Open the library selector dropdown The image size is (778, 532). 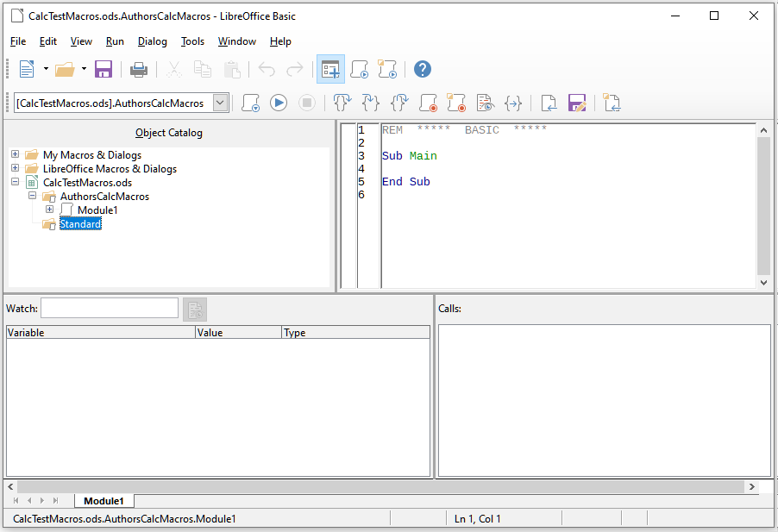tap(219, 102)
